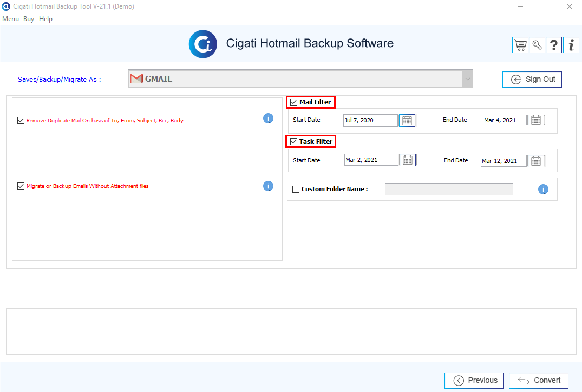The height and width of the screenshot is (392, 582).
Task: Click Mail Filter start date field Jul 7, 2020
Action: tap(370, 120)
